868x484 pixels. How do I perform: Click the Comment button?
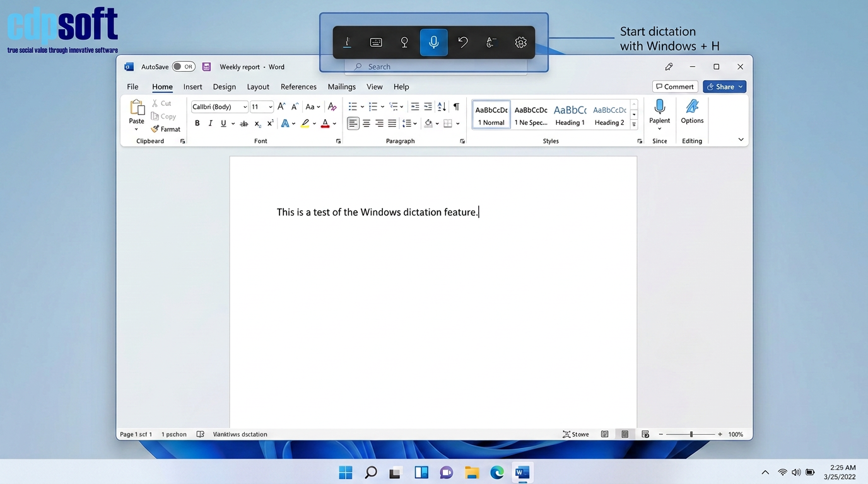tap(674, 87)
